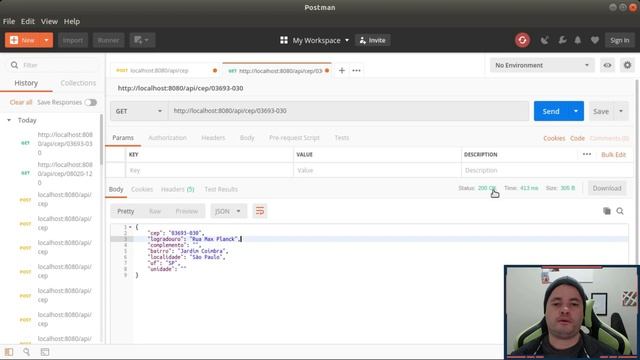Screen dimensions: 640x360
Task: Switch to response Headers (5) tab
Action: 178,189
